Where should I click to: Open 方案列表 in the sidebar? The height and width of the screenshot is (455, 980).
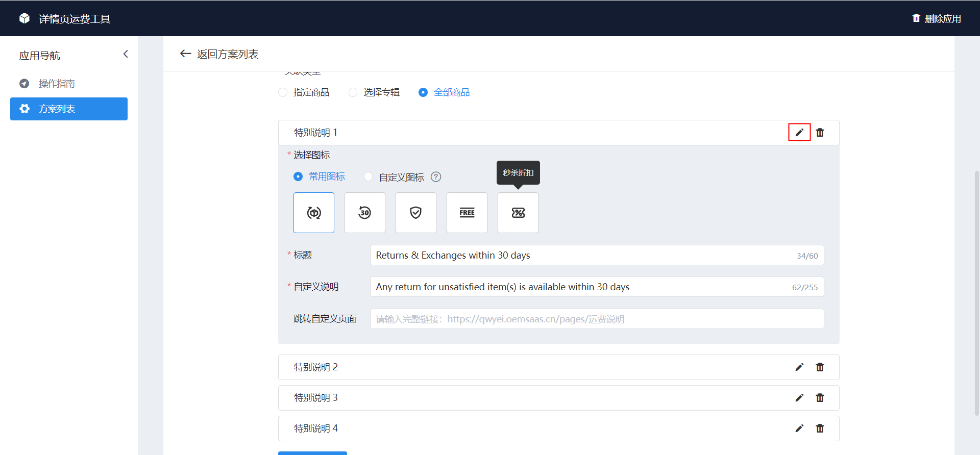click(69, 109)
